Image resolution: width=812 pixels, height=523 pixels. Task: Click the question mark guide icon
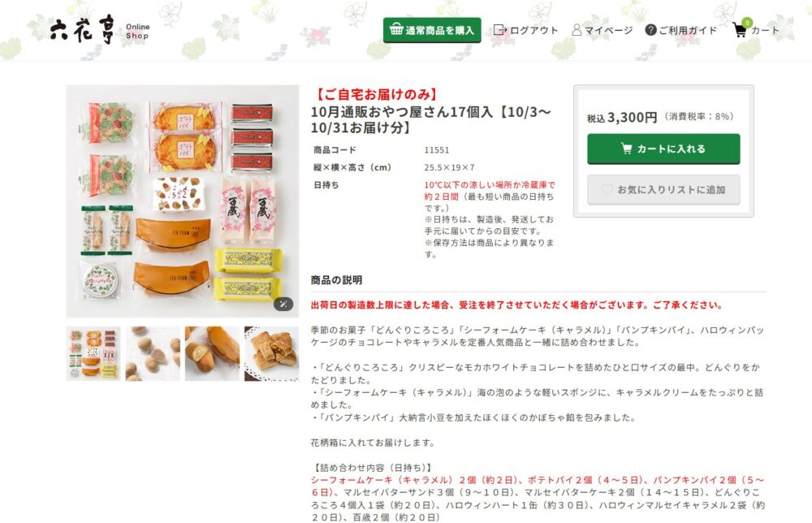[650, 30]
